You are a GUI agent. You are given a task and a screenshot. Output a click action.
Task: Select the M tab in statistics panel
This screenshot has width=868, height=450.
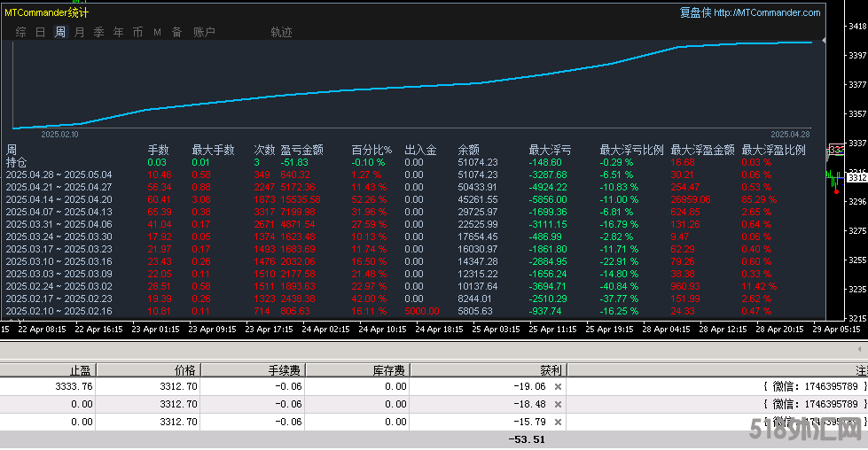click(157, 32)
